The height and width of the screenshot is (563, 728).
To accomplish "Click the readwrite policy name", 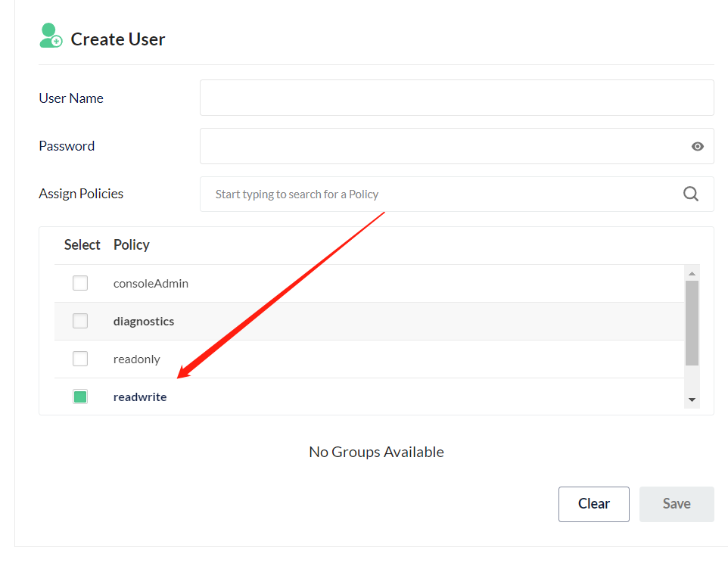I will point(140,397).
